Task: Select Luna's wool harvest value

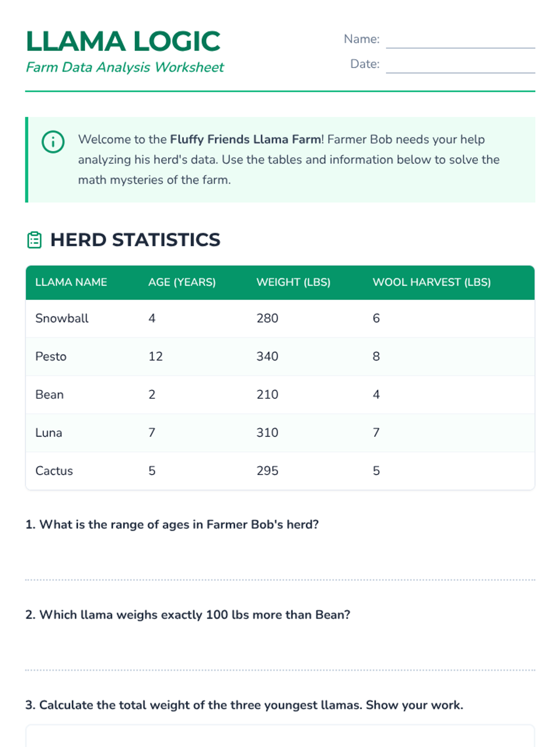Action: coord(376,433)
